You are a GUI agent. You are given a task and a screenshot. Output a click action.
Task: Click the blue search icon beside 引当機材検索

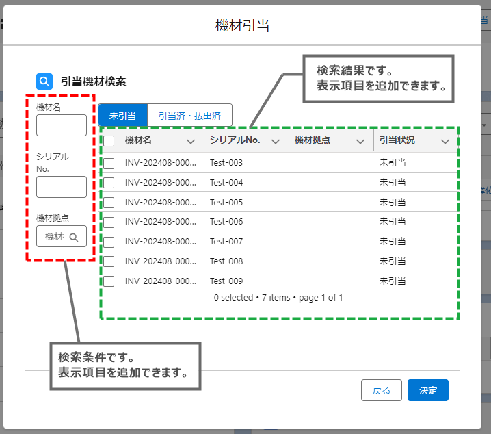[44, 81]
